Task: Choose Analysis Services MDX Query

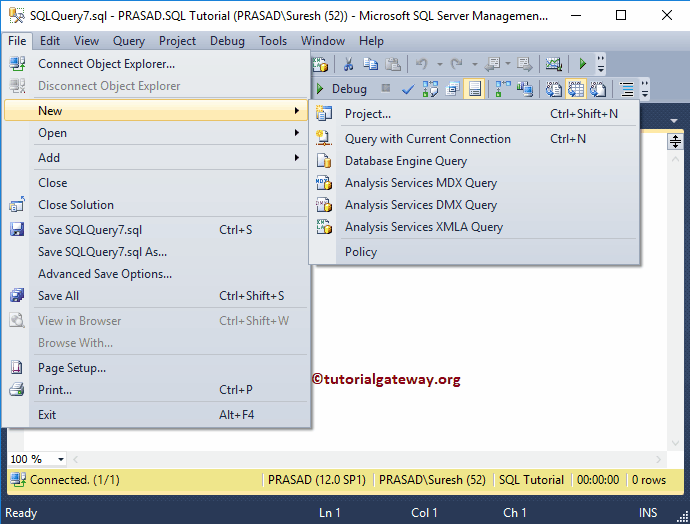Action: pyautogui.click(x=474, y=183)
